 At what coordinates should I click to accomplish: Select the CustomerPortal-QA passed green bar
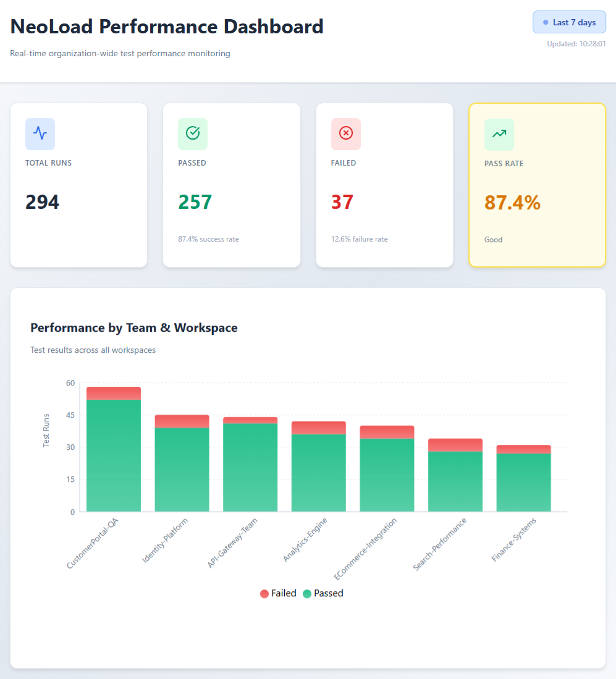(x=114, y=455)
